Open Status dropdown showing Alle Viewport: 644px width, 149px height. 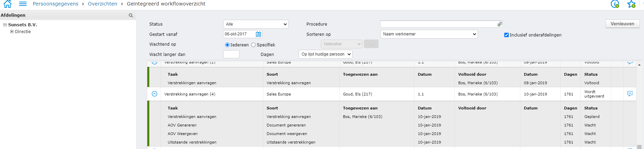point(256,24)
